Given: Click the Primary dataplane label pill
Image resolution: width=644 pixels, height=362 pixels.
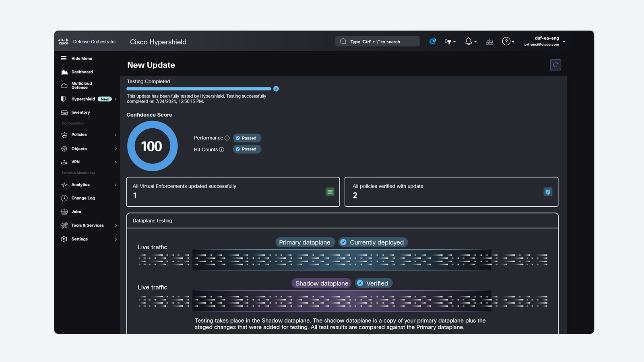Looking at the screenshot, I should point(305,242).
